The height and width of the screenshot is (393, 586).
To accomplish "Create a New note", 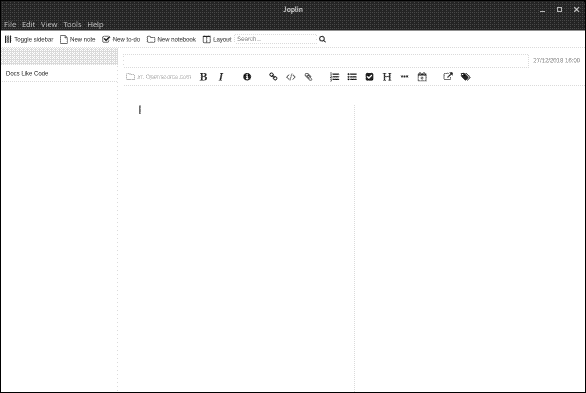I will tap(78, 39).
